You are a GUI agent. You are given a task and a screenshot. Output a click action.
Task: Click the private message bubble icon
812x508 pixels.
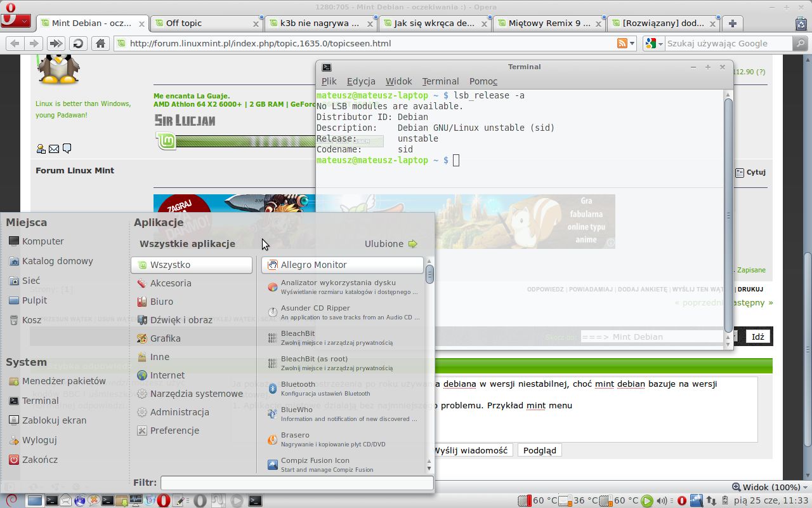(67, 149)
